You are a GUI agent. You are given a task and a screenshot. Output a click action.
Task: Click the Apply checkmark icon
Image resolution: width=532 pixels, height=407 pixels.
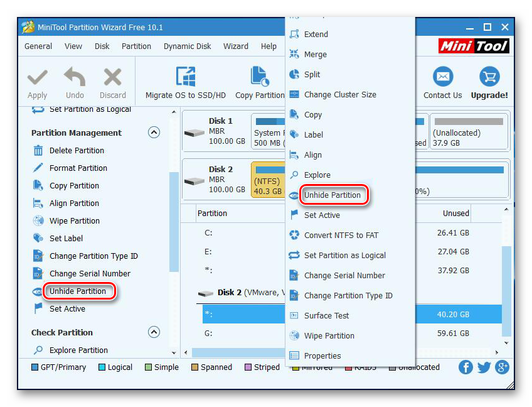tap(37, 78)
